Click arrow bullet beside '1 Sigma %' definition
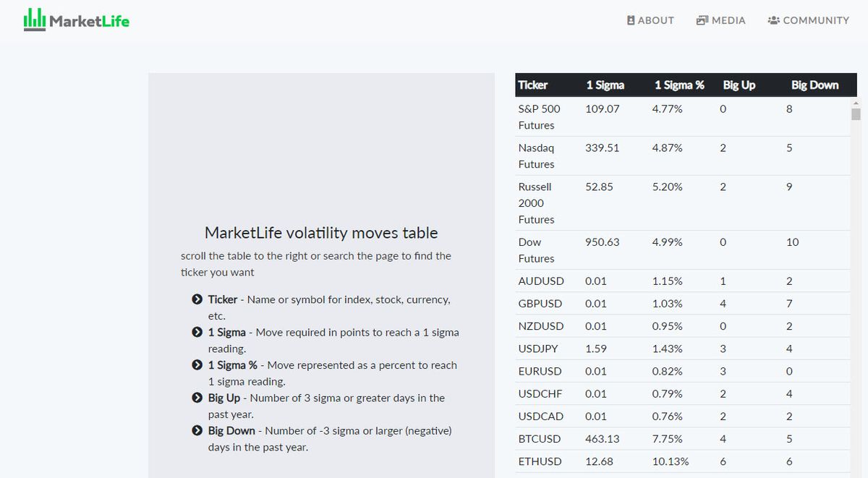Image resolution: width=868 pixels, height=478 pixels. (197, 365)
